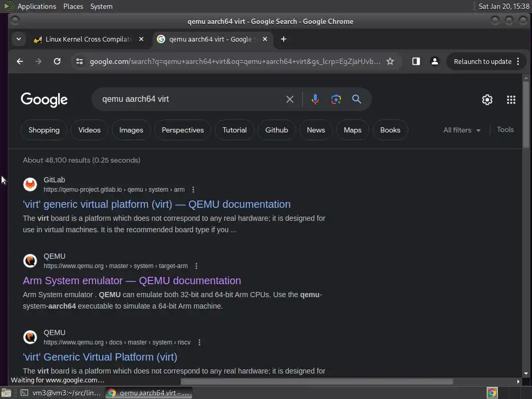Filter results by News
The image size is (532, 399).
click(x=316, y=130)
